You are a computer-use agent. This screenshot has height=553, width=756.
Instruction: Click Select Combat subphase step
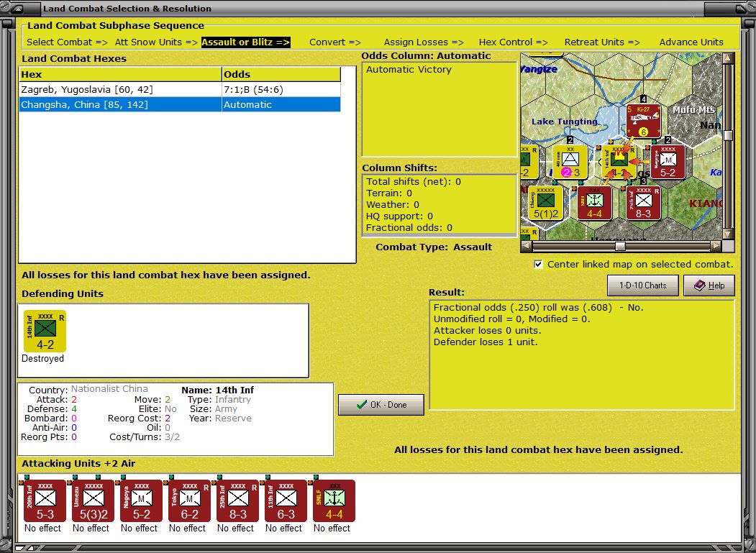tap(67, 42)
